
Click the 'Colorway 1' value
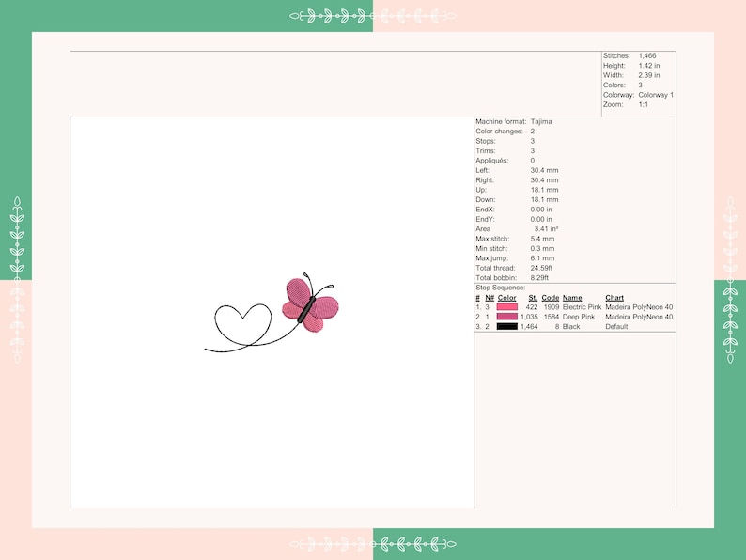click(x=656, y=95)
